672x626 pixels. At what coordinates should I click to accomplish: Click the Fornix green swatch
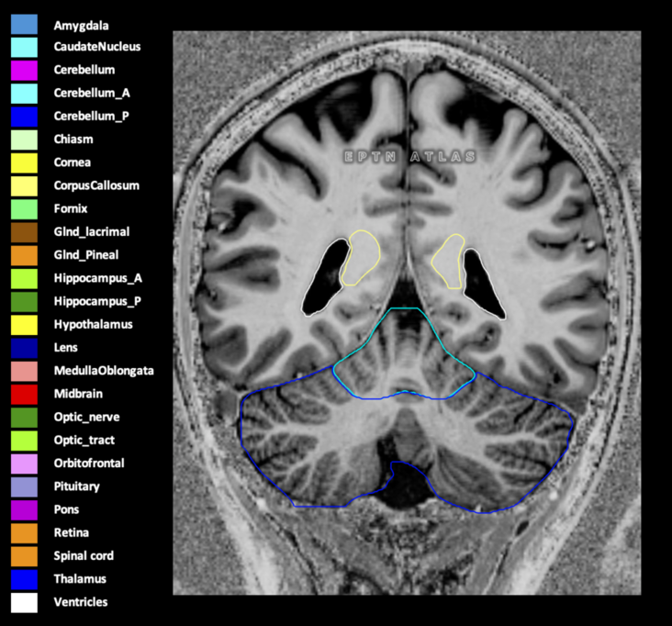[24, 209]
